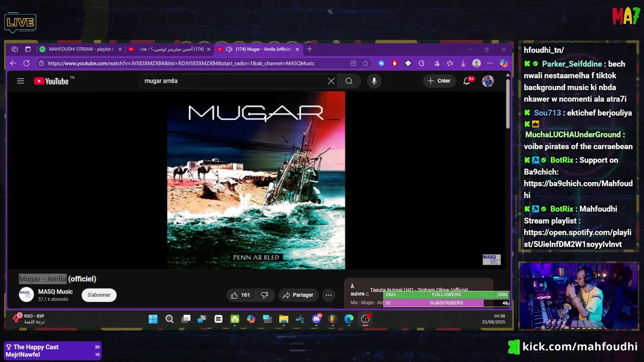Open a new browser tab
Viewport: 644px width, 362px height.
point(309,49)
